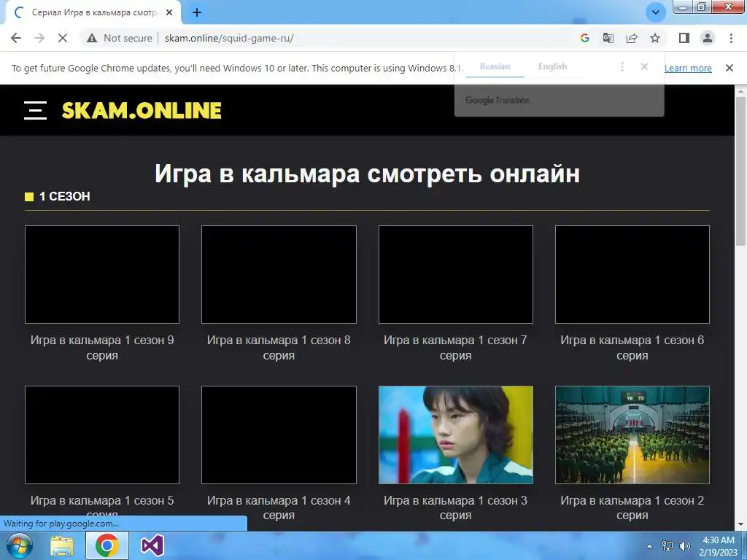747x560 pixels.
Task: Click the title Игра в кальмара 1 сезон 9 серия
Action: 102,348
